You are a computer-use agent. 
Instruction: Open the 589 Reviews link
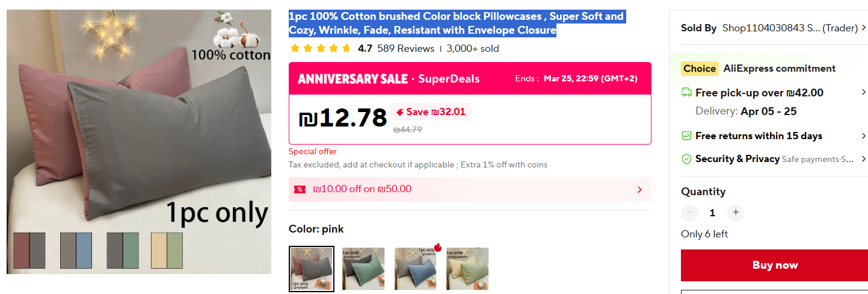point(405,49)
